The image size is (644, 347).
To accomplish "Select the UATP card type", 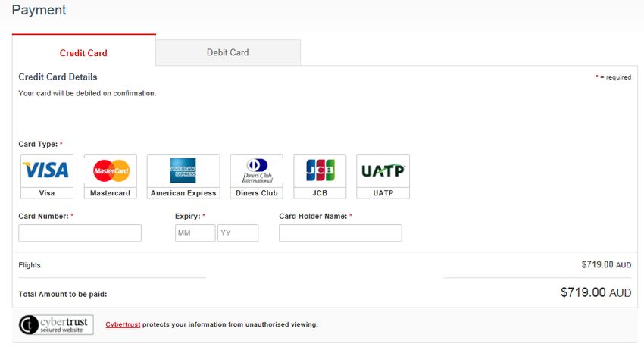I will 383,177.
